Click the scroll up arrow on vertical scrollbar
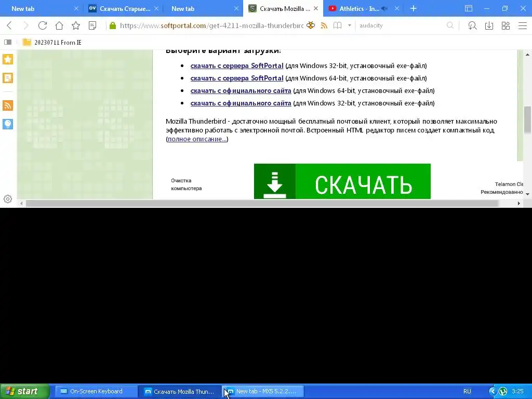The width and height of the screenshot is (532, 399). click(527, 54)
